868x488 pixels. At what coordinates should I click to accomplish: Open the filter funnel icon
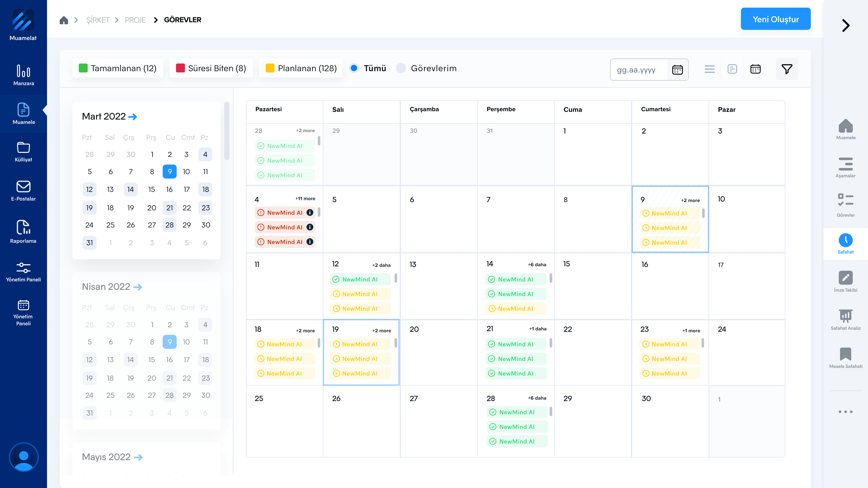pos(786,69)
